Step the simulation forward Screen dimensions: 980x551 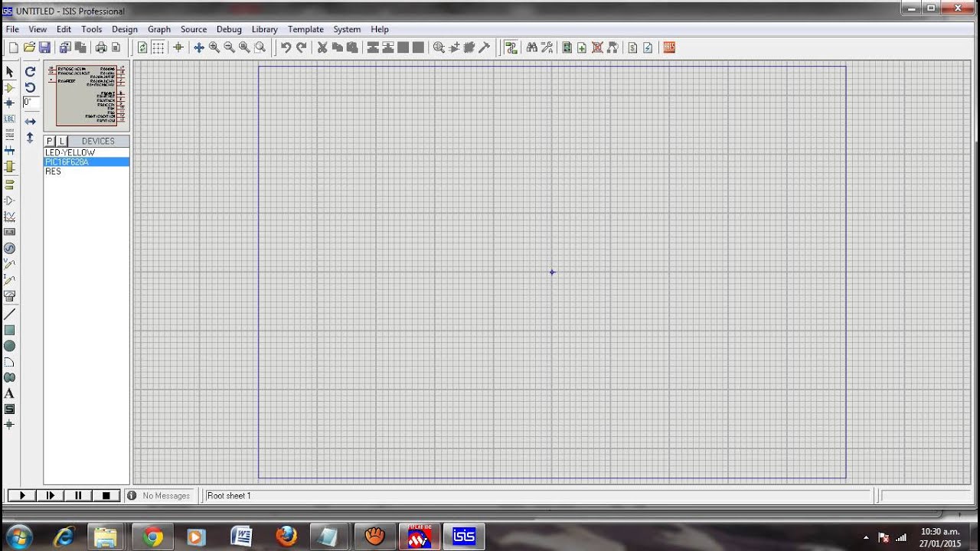coord(50,496)
